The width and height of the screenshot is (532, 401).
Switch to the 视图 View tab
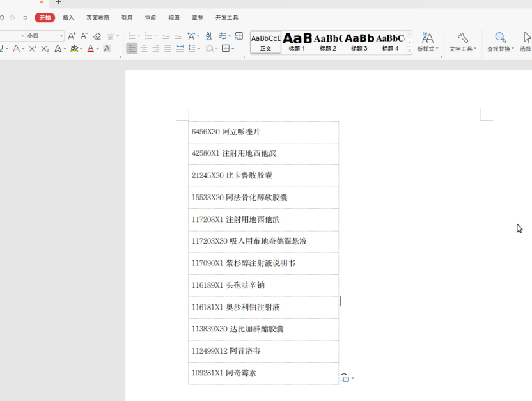(x=174, y=18)
